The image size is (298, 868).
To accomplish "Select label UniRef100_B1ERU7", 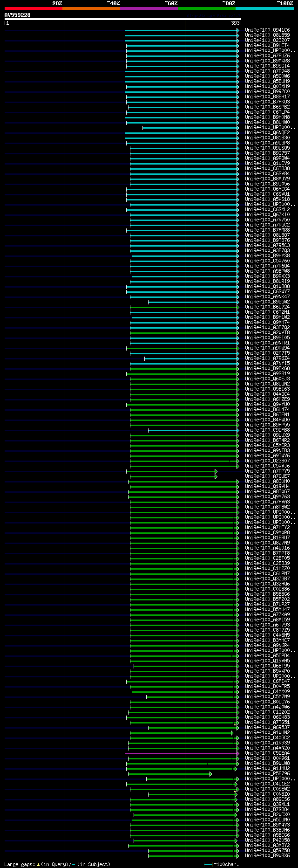I will pos(267,538).
